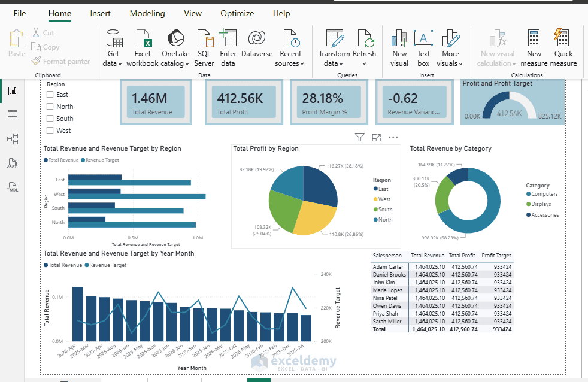This screenshot has height=382, width=588.
Task: Click yellow West legend color marker
Action: pyautogui.click(x=375, y=199)
